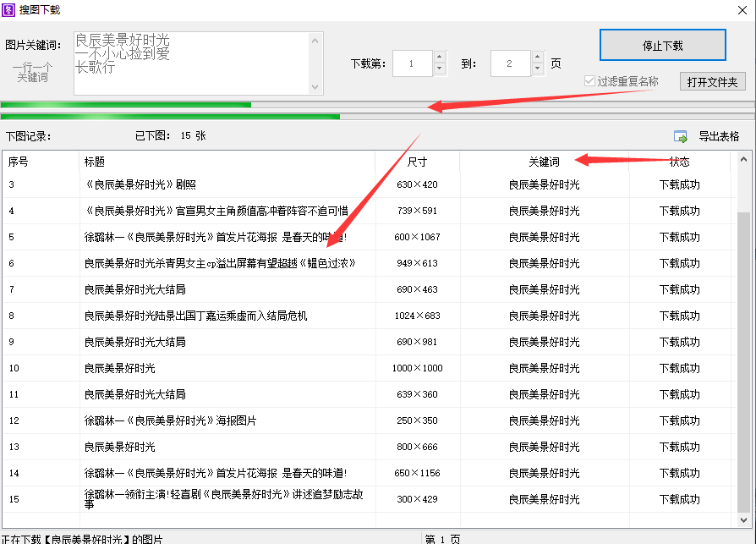Decrease the end page number spinner

537,69
